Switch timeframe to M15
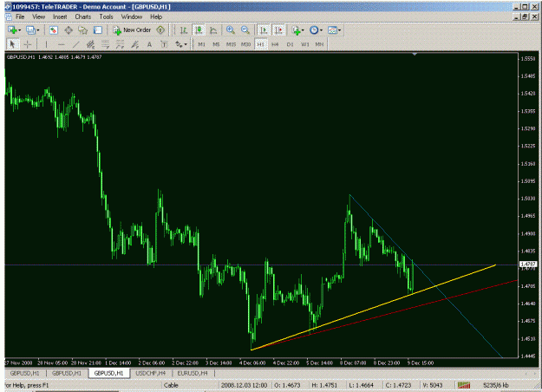542x392 pixels. pyautogui.click(x=231, y=44)
